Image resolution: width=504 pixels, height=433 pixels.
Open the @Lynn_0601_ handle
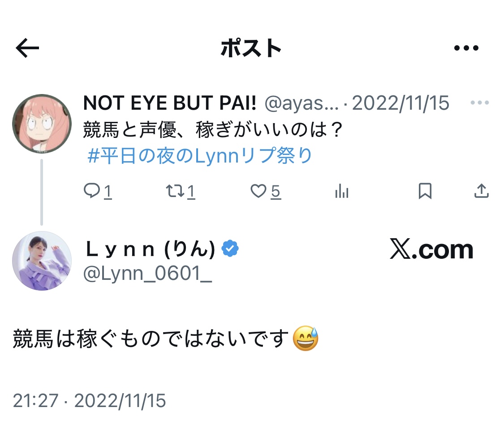coord(147,274)
